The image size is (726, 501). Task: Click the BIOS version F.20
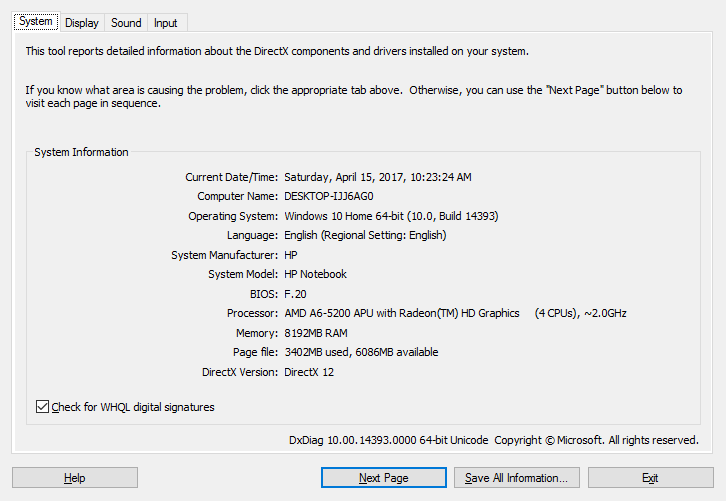[295, 294]
